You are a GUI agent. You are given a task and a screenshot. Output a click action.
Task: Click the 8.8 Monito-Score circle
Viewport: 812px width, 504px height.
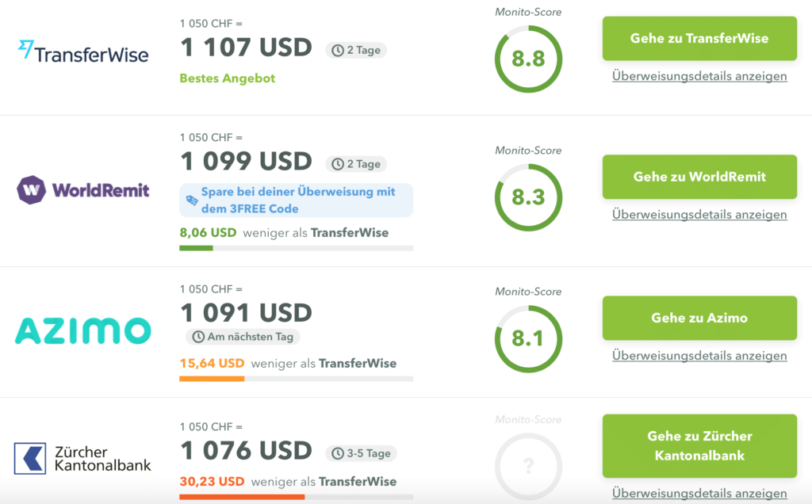pos(528,59)
